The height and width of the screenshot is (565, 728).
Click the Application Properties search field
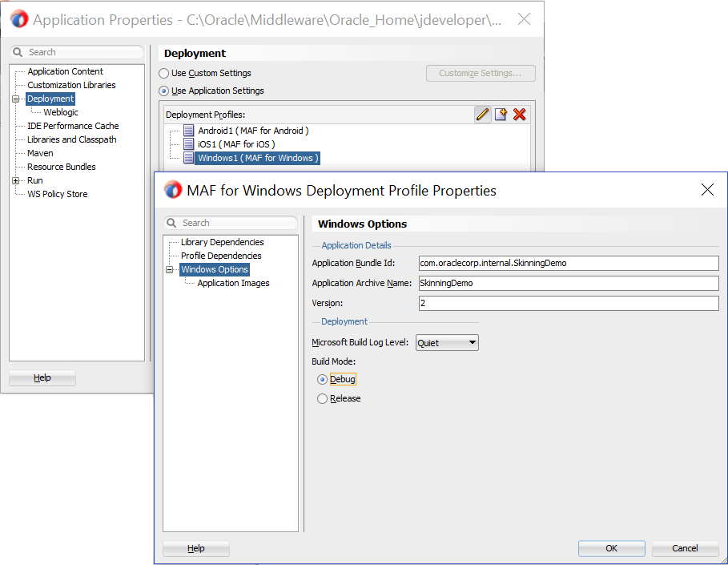click(77, 52)
